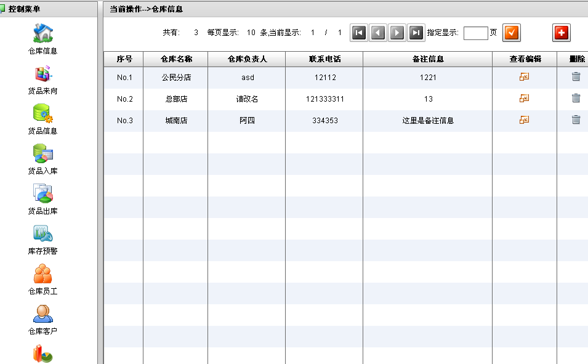
Task: Click phone number 12112
Action: coord(325,78)
